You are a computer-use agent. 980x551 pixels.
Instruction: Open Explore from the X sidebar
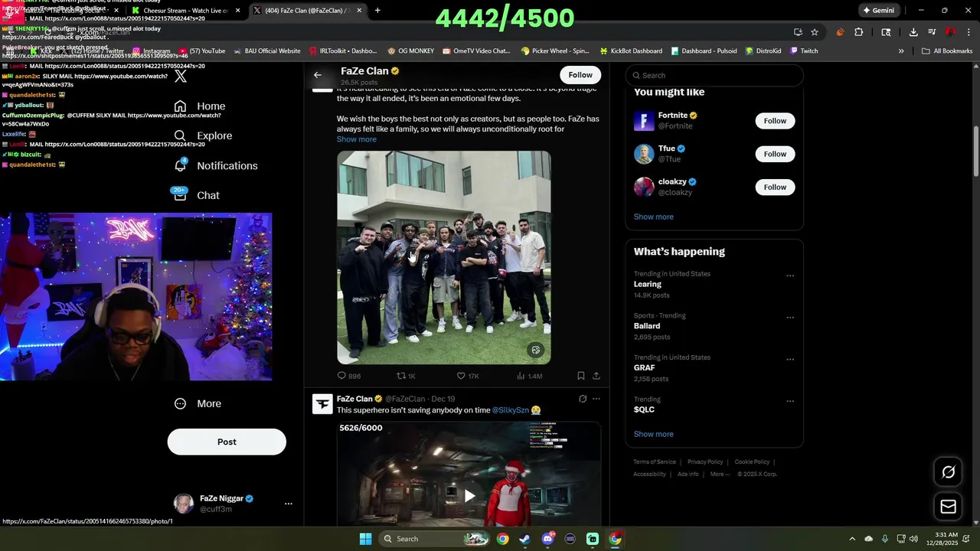point(203,135)
